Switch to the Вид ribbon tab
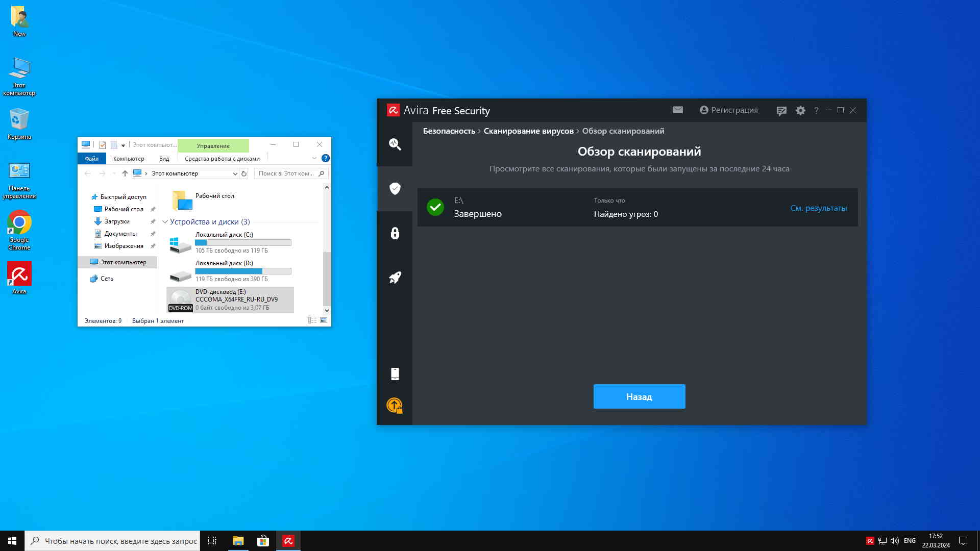The height and width of the screenshot is (551, 980). 164,159
